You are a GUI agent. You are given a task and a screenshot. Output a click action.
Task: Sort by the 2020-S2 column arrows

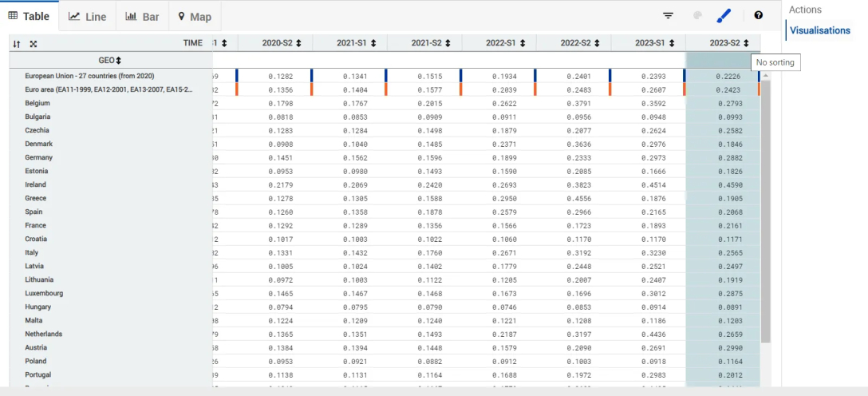pos(299,43)
